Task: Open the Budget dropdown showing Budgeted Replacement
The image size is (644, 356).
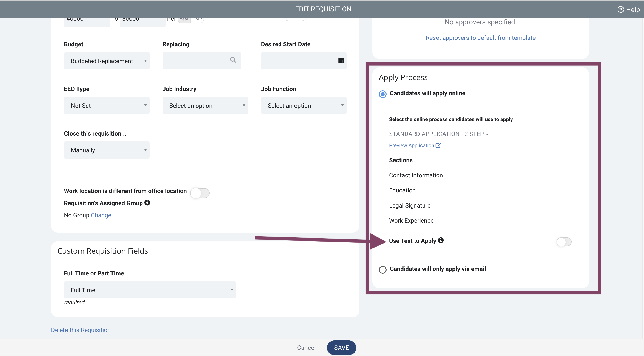Action: point(107,61)
